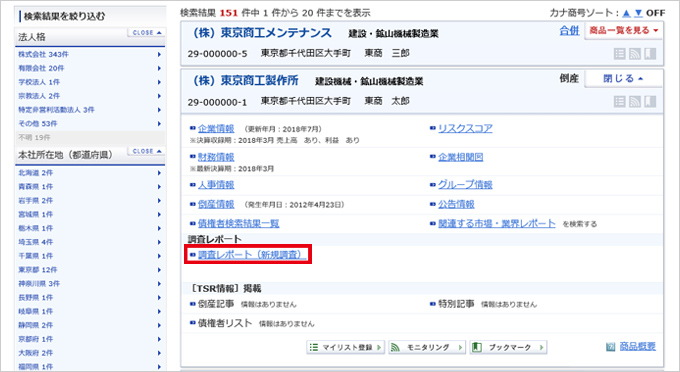680x372 pixels.
Task: Click the 特別記事 text
Action: 456,304
